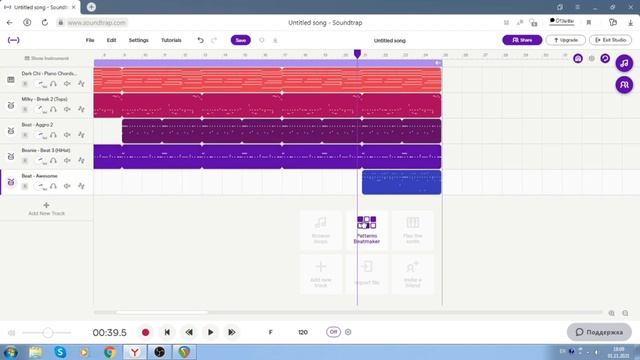Open Skype from the taskbar
640x360 pixels.
coord(60,352)
